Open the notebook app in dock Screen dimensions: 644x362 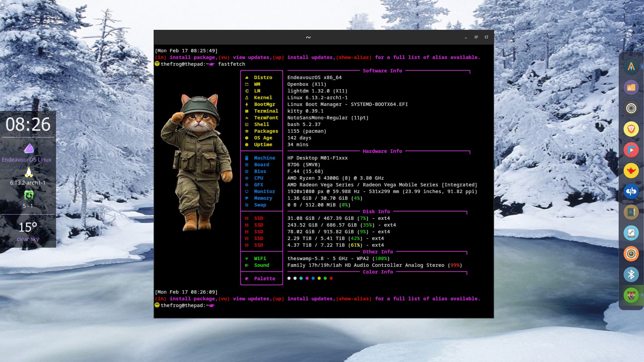click(x=631, y=212)
